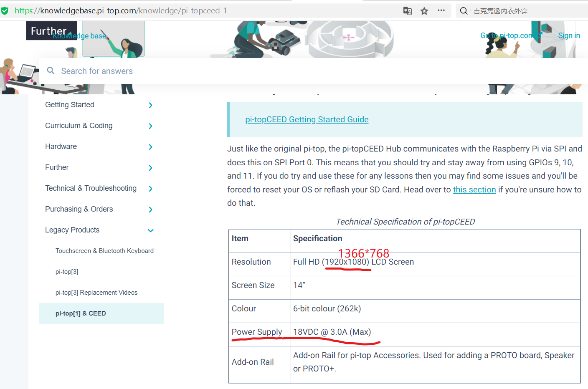The width and height of the screenshot is (588, 389).
Task: Expand Purchasing & Orders chevron
Action: click(x=151, y=210)
